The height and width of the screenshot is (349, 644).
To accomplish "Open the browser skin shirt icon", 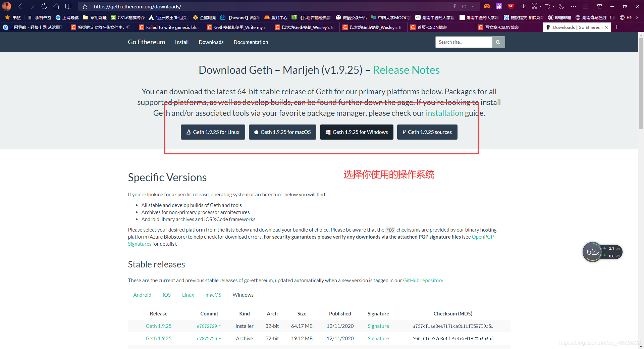I will click(x=600, y=6).
